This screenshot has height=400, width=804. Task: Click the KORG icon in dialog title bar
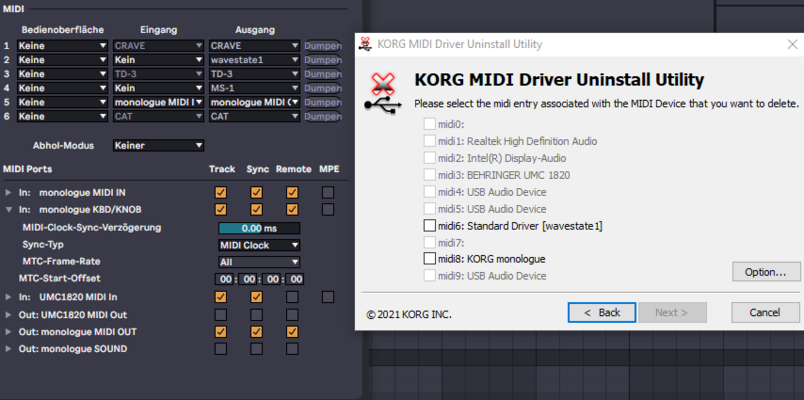pyautogui.click(x=366, y=44)
